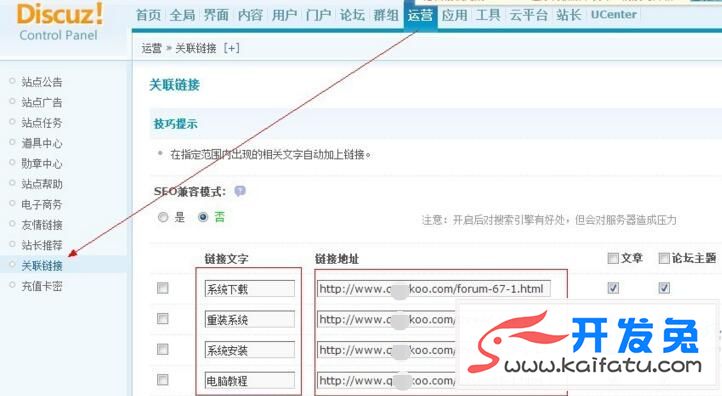Open the 用户 top menu

click(x=285, y=15)
